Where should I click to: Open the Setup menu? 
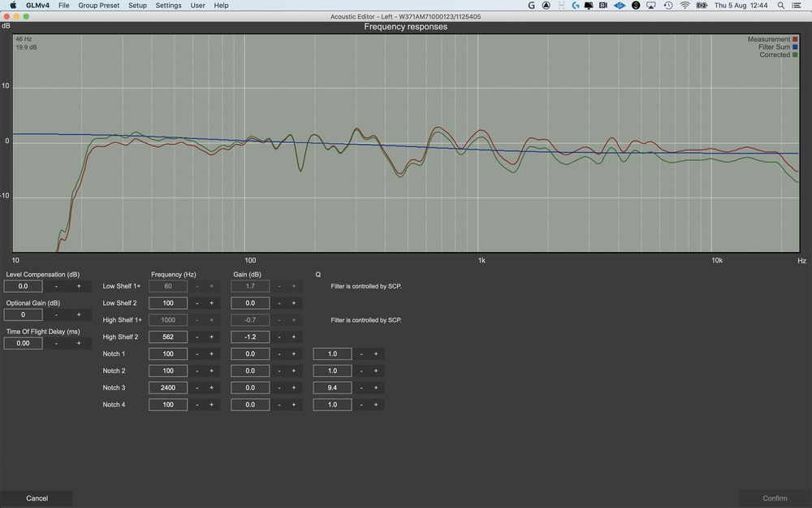[138, 5]
